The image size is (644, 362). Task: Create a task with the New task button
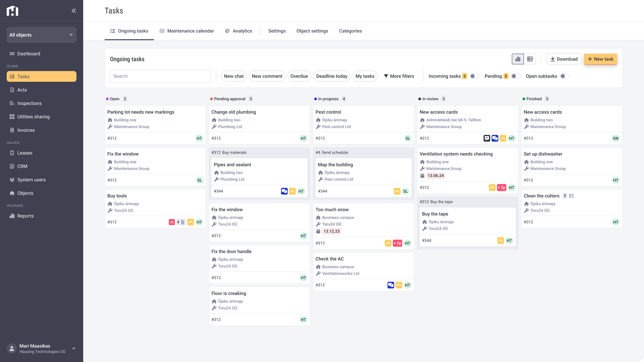600,59
